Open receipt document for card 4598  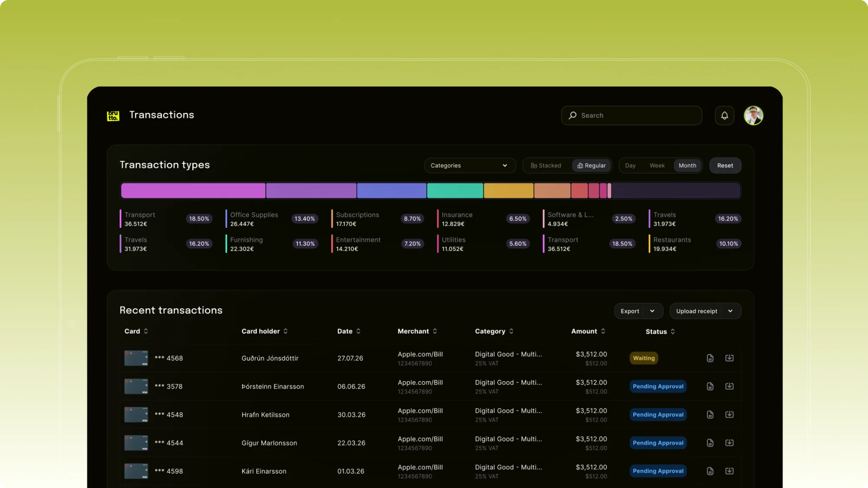[710, 471]
